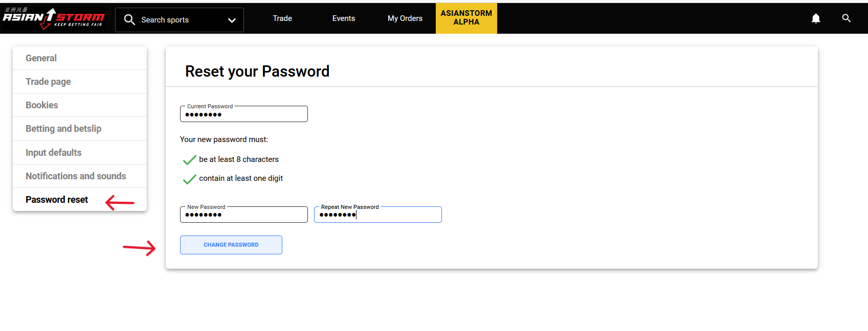Viewport: 868px width, 331px height.
Task: Click the Repeat New Password field
Action: 378,215
